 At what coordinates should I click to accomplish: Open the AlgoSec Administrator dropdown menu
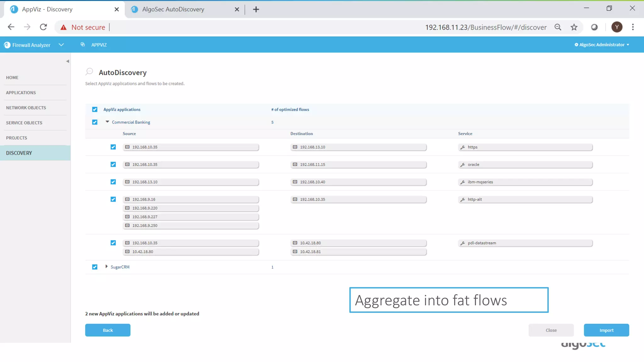click(602, 45)
